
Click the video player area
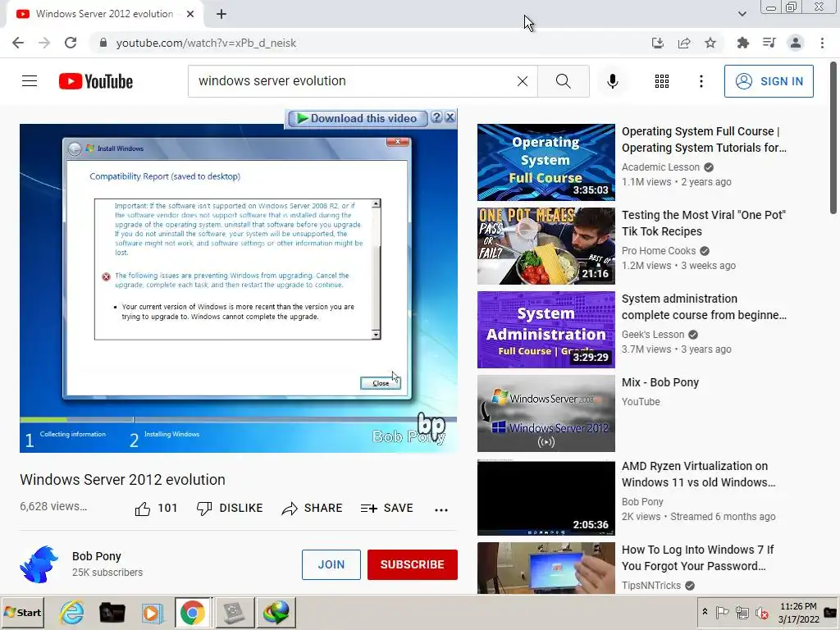[x=239, y=288]
